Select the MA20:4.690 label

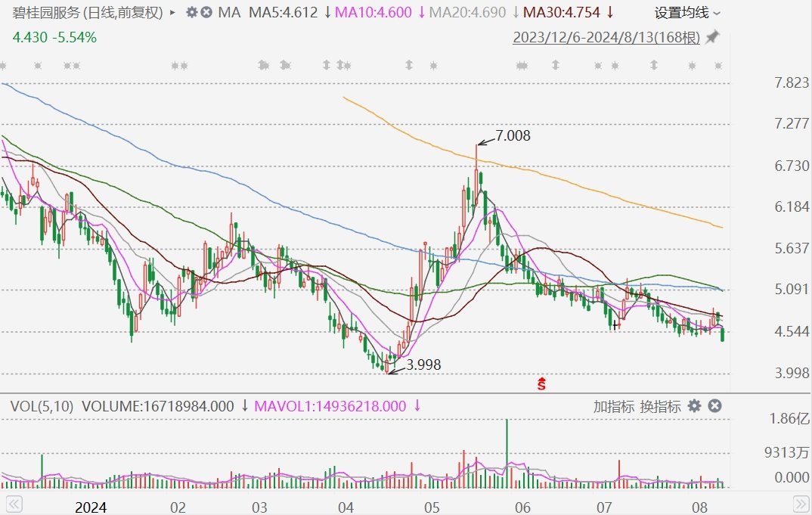[x=468, y=12]
